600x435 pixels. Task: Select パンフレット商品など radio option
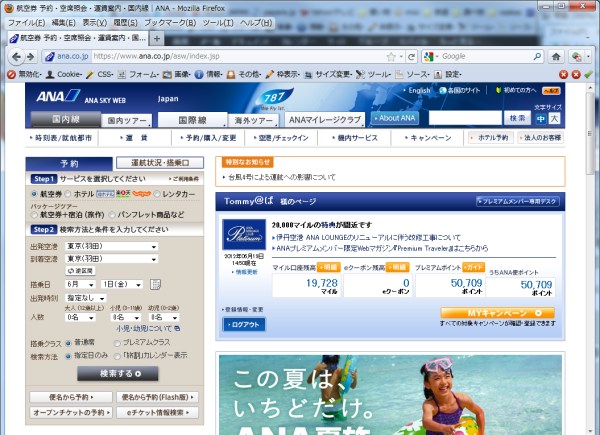pyautogui.click(x=112, y=215)
